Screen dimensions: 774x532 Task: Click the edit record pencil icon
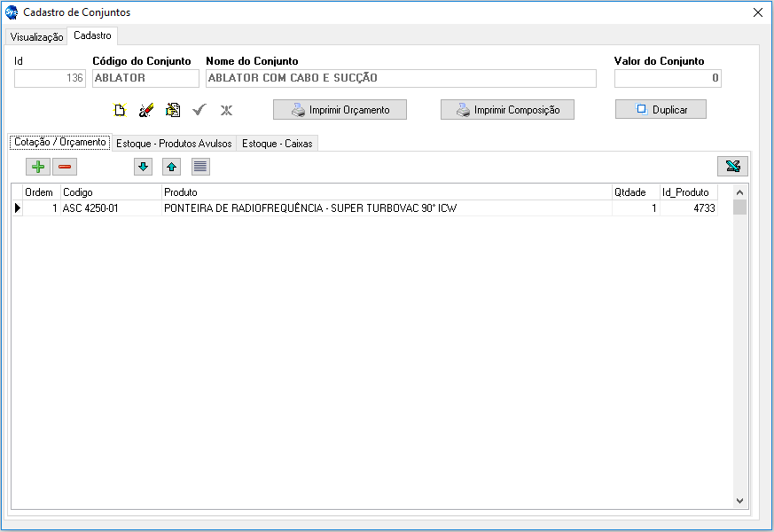point(146,110)
